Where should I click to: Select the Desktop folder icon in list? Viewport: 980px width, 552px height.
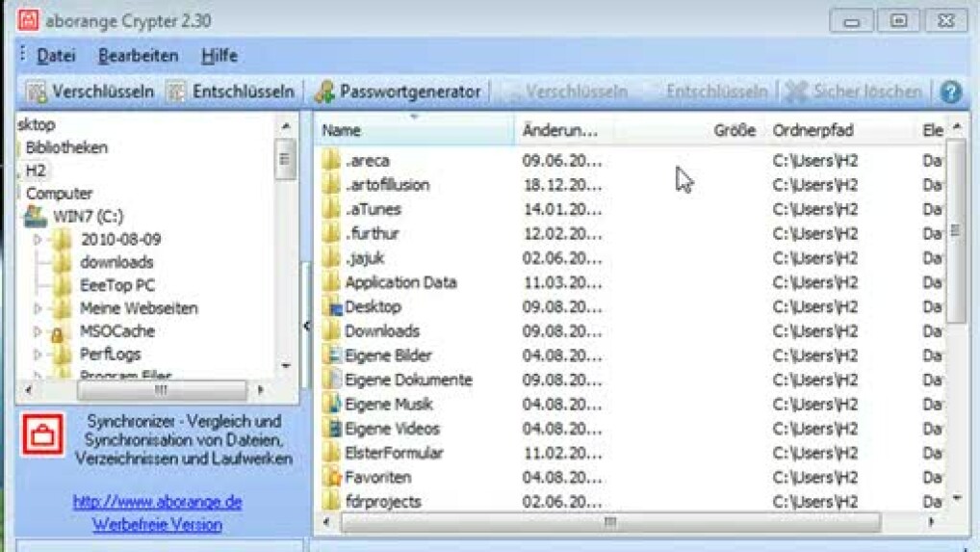click(x=333, y=307)
